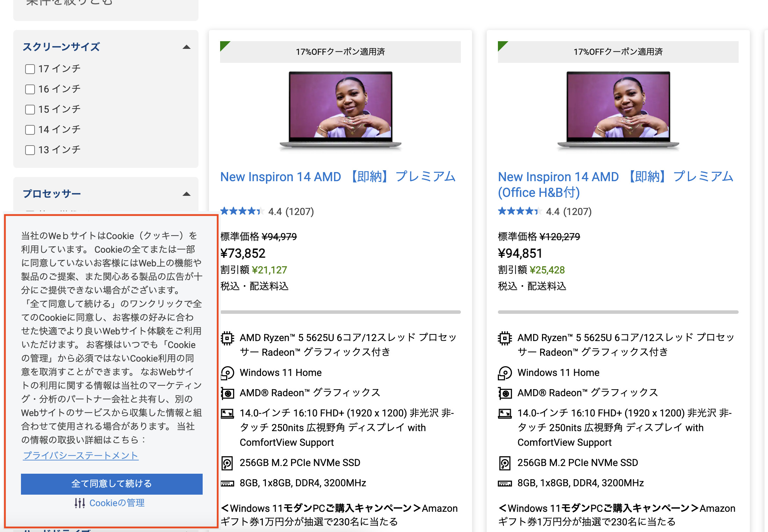Image resolution: width=768 pixels, height=532 pixels.
Task: Click the 割引額 ¥25,428 discount text
Action: [531, 270]
